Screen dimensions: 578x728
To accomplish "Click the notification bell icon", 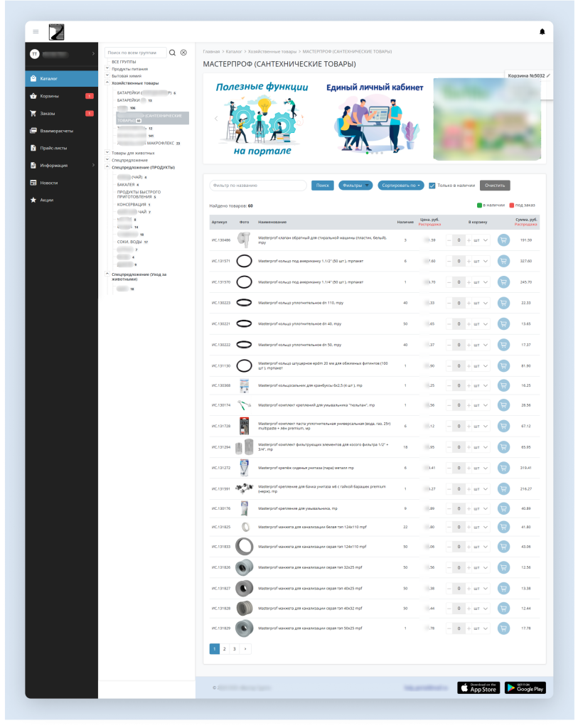I will (x=542, y=31).
